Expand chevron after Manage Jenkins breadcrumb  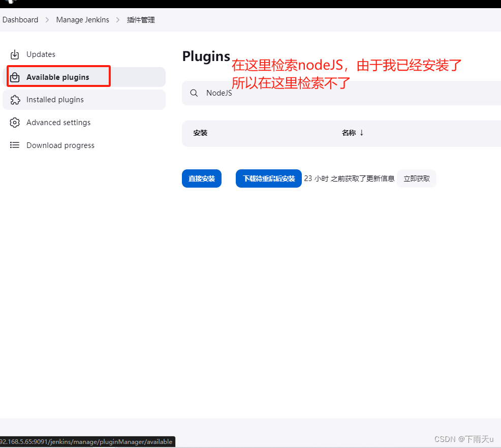(118, 20)
